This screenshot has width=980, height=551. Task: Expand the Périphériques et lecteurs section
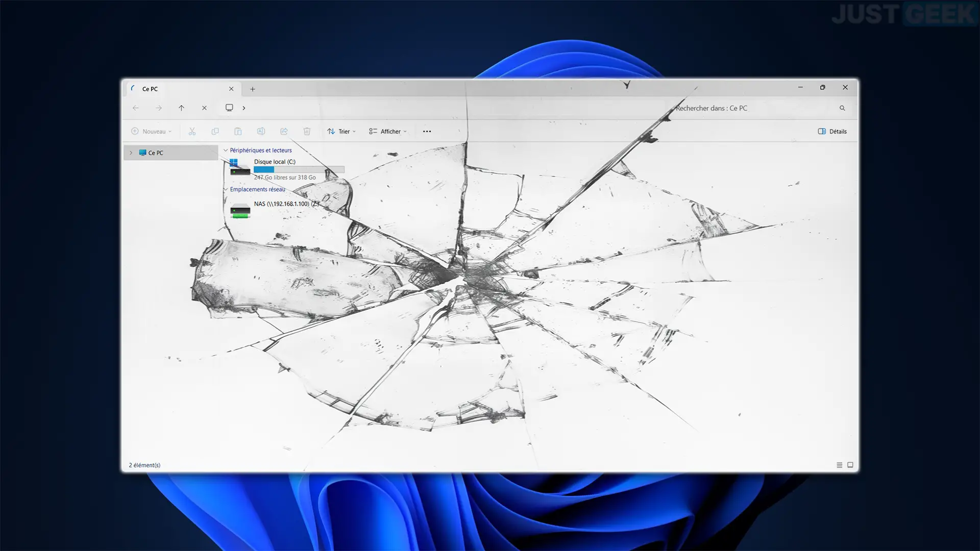(x=225, y=149)
